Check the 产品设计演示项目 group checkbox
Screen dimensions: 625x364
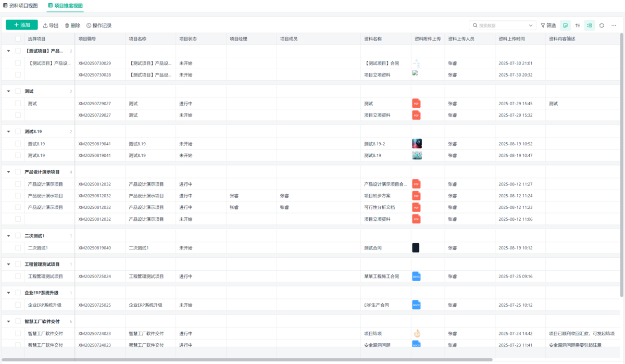coord(18,172)
